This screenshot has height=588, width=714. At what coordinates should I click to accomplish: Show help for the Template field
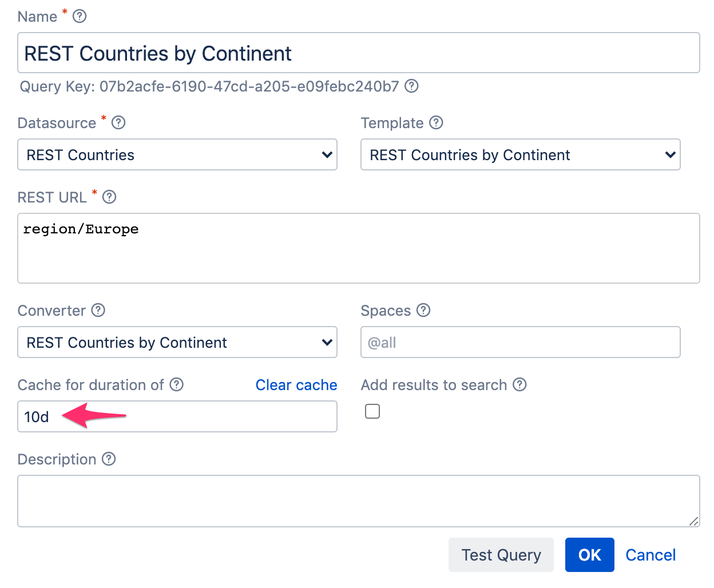[436, 122]
